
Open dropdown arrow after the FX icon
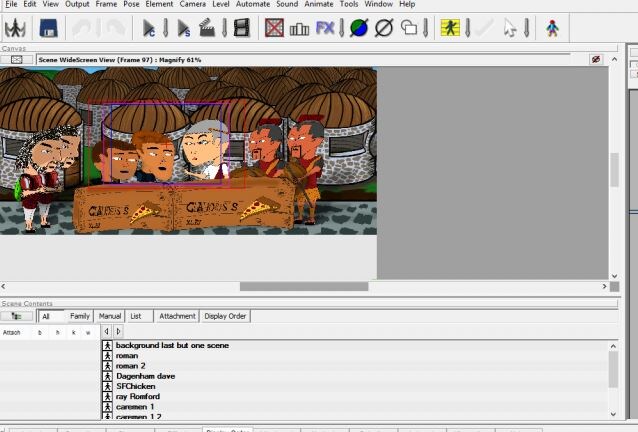pyautogui.click(x=341, y=28)
